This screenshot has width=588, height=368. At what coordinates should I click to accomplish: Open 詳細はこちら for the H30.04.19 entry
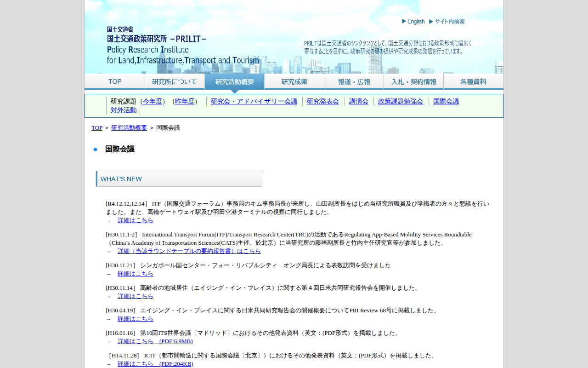pyautogui.click(x=136, y=319)
